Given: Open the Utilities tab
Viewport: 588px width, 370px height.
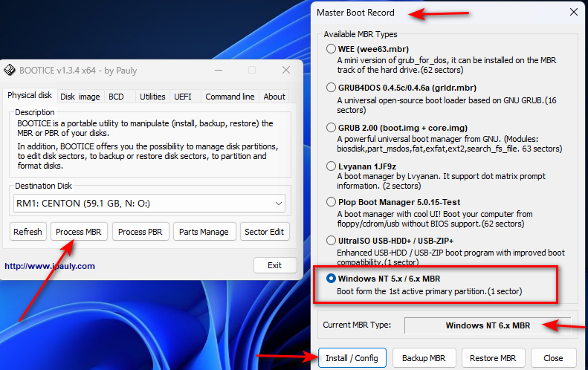Looking at the screenshot, I should click(x=152, y=97).
